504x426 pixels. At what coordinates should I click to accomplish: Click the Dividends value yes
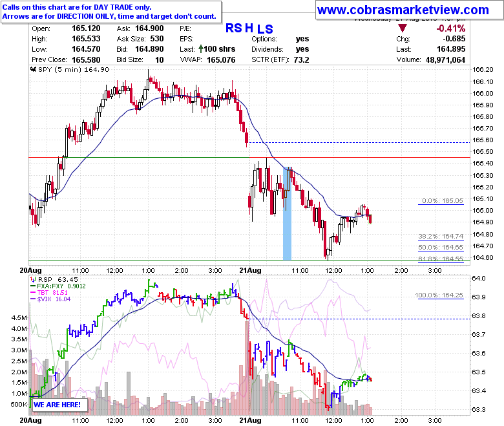[x=302, y=49]
